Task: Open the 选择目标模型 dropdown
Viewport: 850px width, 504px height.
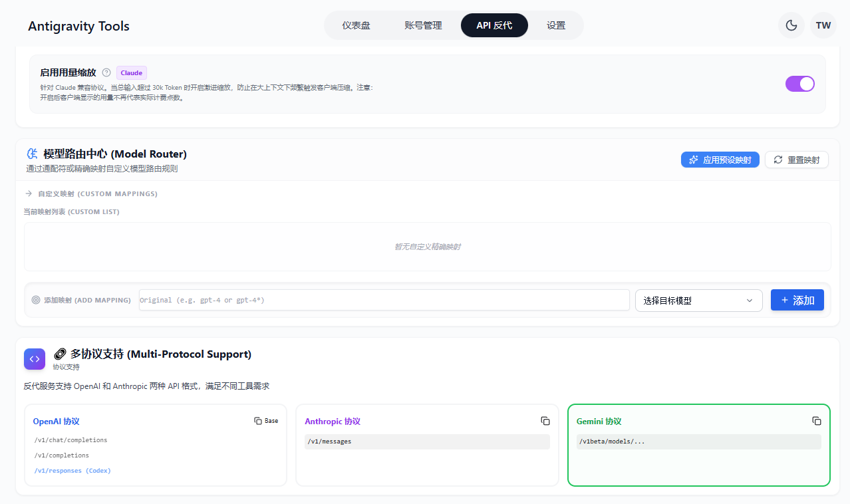Action: pos(698,300)
